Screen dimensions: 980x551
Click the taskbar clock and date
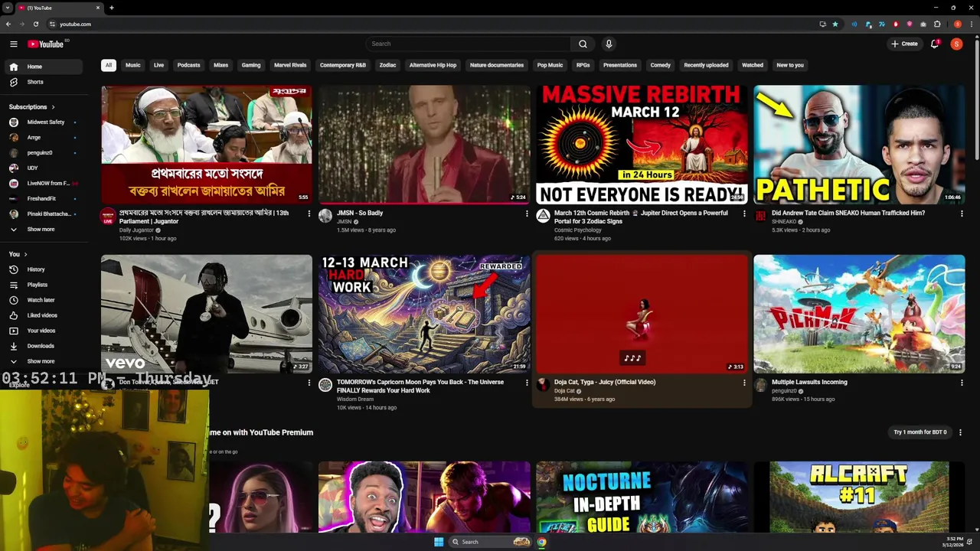(x=953, y=542)
